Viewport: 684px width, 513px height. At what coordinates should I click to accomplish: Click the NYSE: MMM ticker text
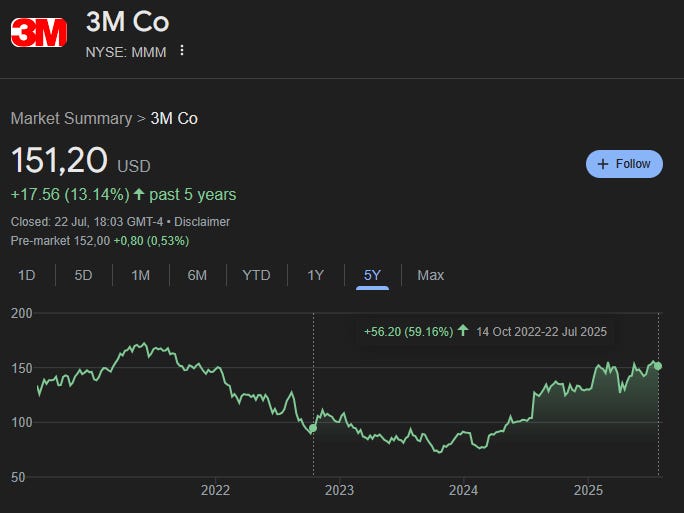click(126, 52)
